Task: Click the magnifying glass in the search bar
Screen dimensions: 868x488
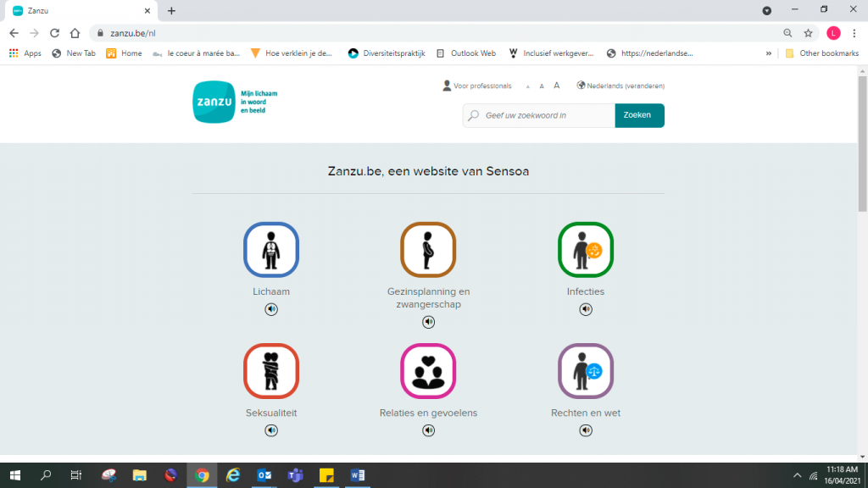Action: click(473, 115)
